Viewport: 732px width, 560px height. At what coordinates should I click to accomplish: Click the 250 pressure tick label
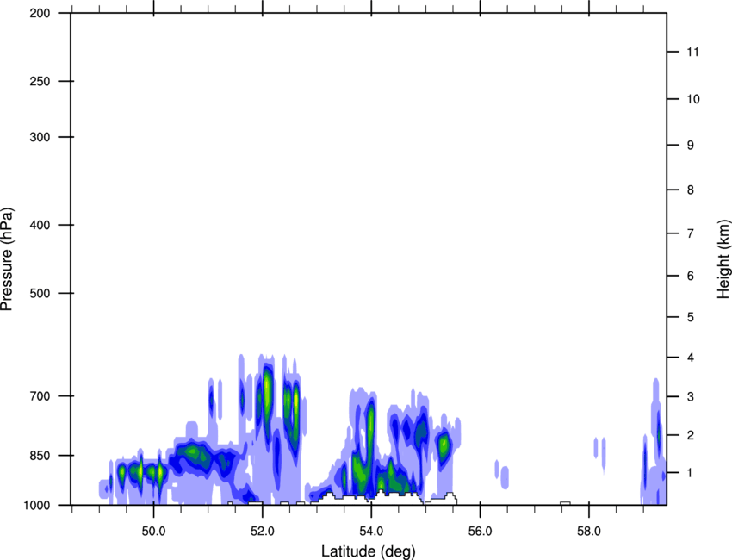coord(40,81)
